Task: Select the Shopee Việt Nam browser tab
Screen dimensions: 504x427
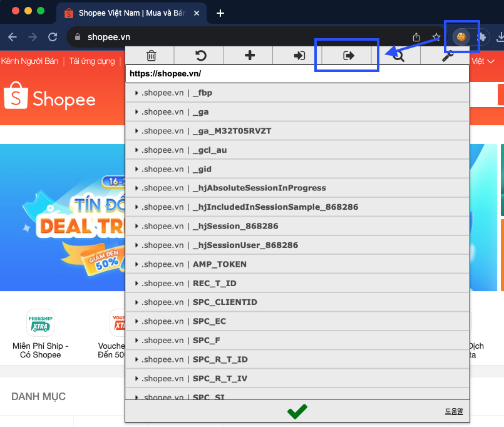Action: click(131, 13)
